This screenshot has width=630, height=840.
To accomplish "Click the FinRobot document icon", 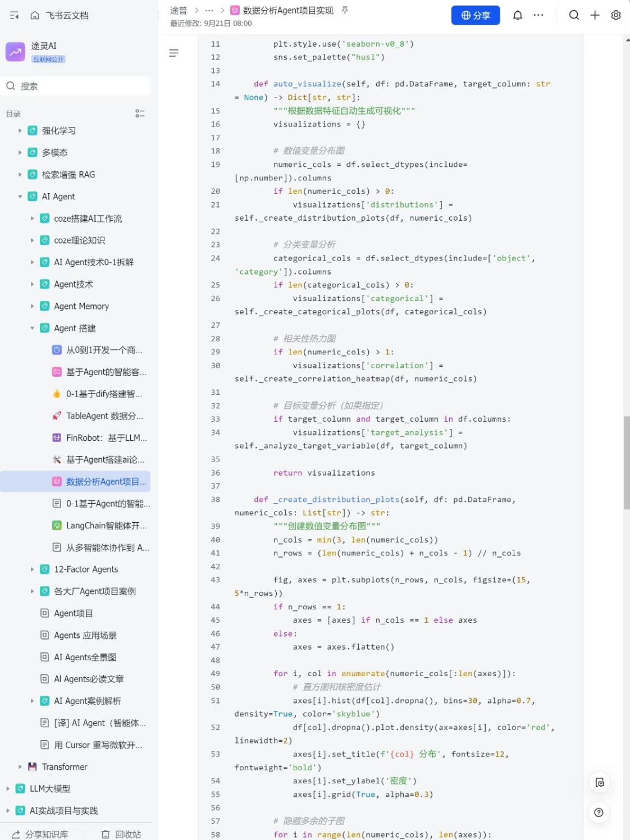I will [57, 437].
